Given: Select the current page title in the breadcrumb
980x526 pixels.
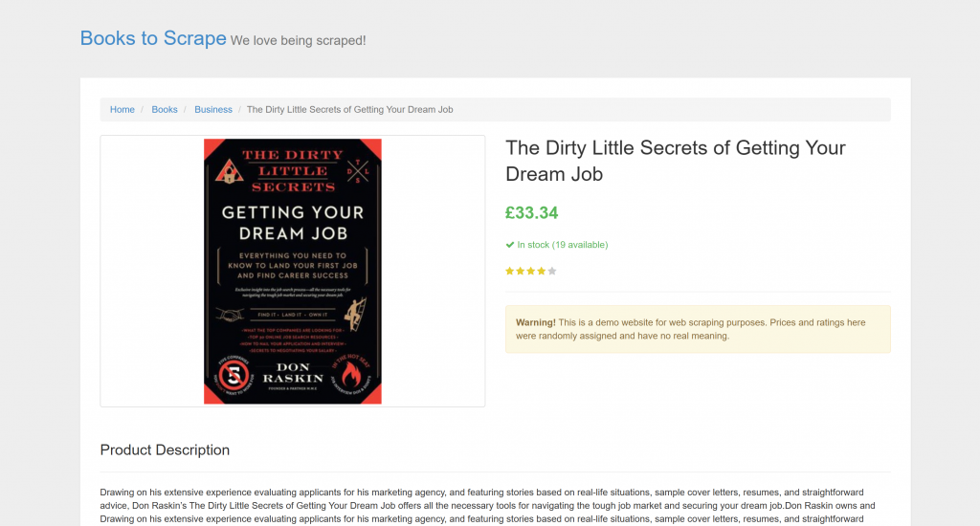Looking at the screenshot, I should click(x=349, y=110).
